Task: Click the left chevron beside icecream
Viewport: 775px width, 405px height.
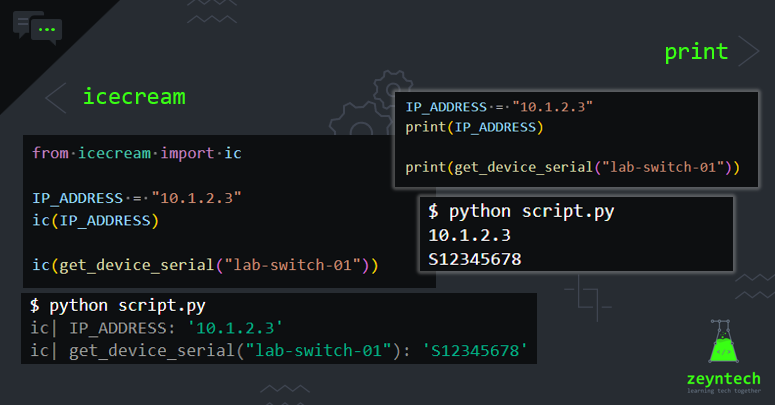Action: [x=56, y=98]
